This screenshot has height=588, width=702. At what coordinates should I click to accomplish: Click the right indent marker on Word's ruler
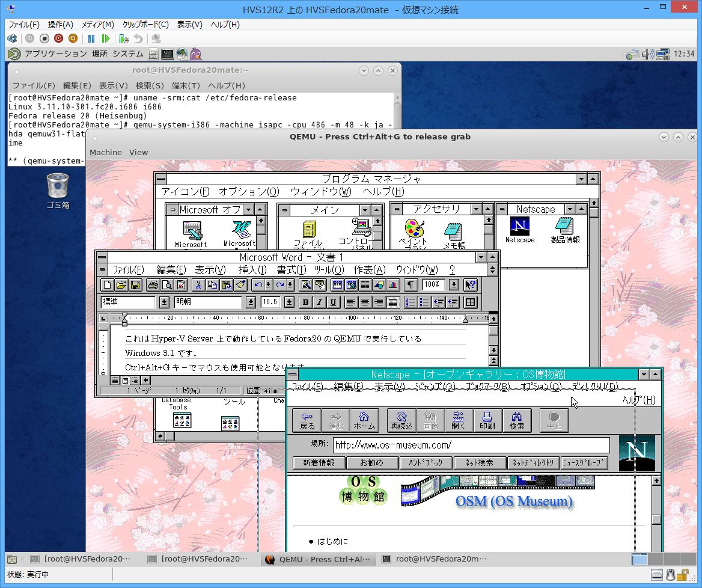coord(466,319)
